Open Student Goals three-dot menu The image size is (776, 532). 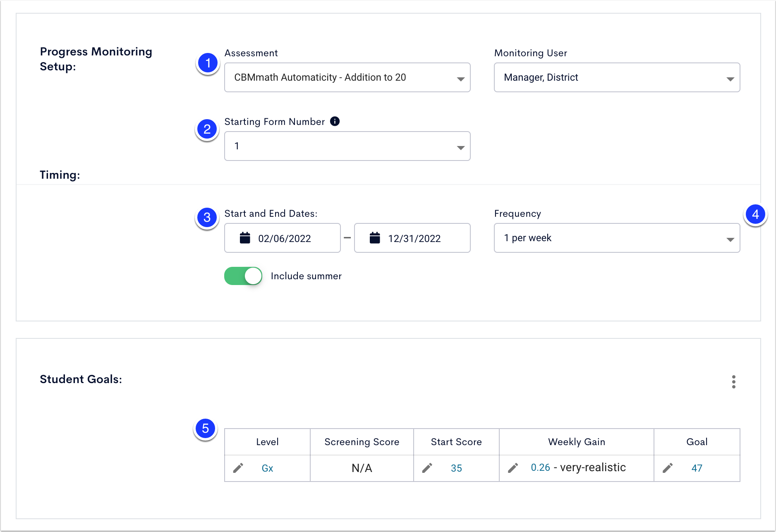point(733,381)
